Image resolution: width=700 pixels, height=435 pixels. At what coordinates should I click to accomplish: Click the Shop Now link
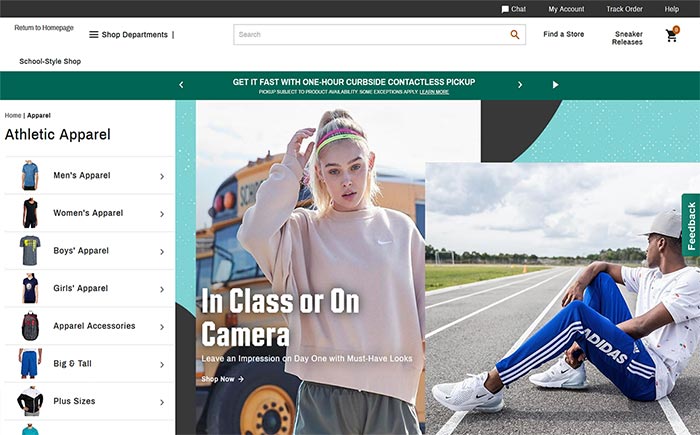coord(222,379)
